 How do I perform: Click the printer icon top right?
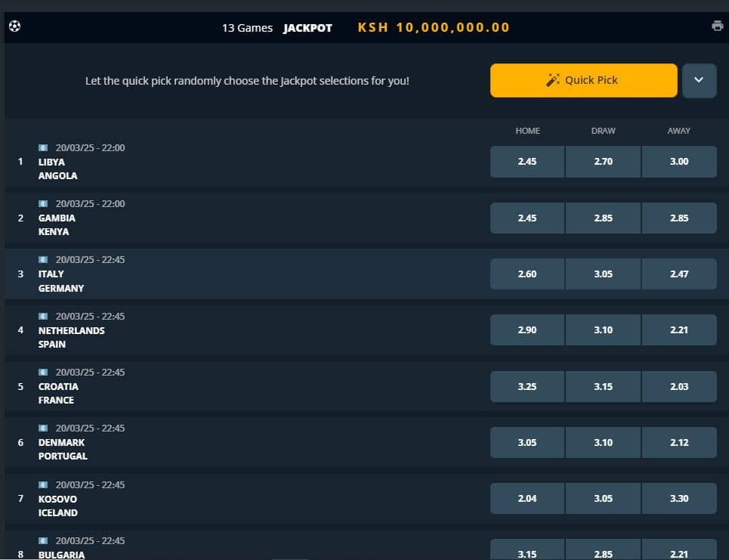(716, 25)
